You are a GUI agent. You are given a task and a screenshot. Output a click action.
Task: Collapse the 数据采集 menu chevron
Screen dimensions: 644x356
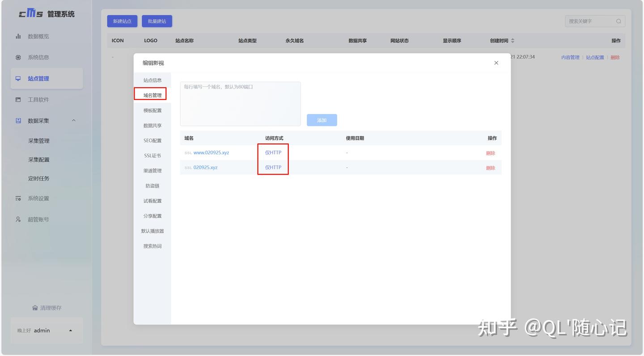click(74, 121)
